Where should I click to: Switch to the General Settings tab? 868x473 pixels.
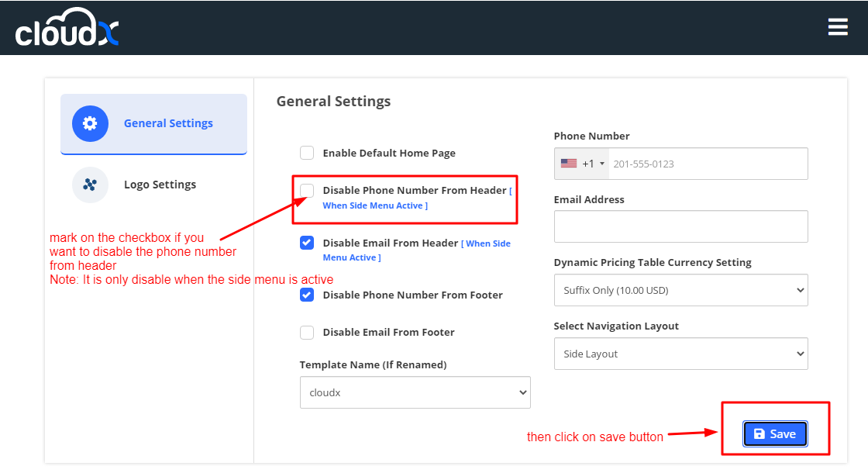click(168, 123)
